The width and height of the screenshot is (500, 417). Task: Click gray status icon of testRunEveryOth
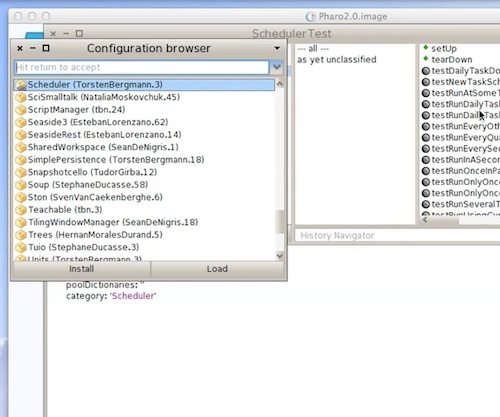point(426,126)
